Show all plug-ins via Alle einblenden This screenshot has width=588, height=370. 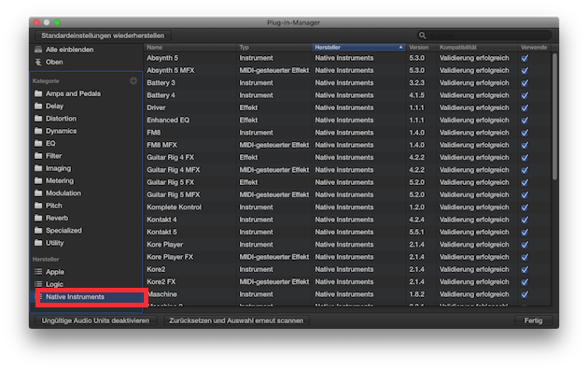coord(69,50)
